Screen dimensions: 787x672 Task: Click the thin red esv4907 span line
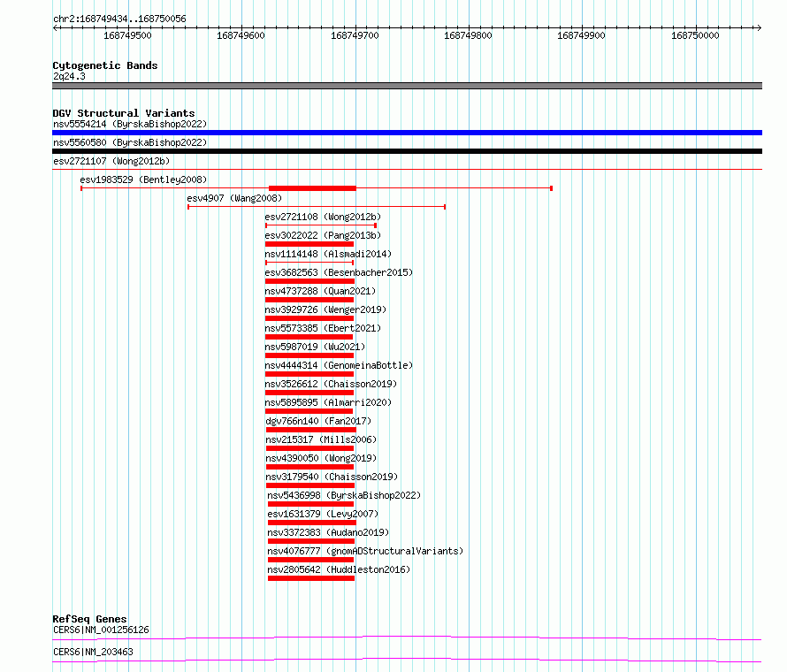tap(317, 207)
